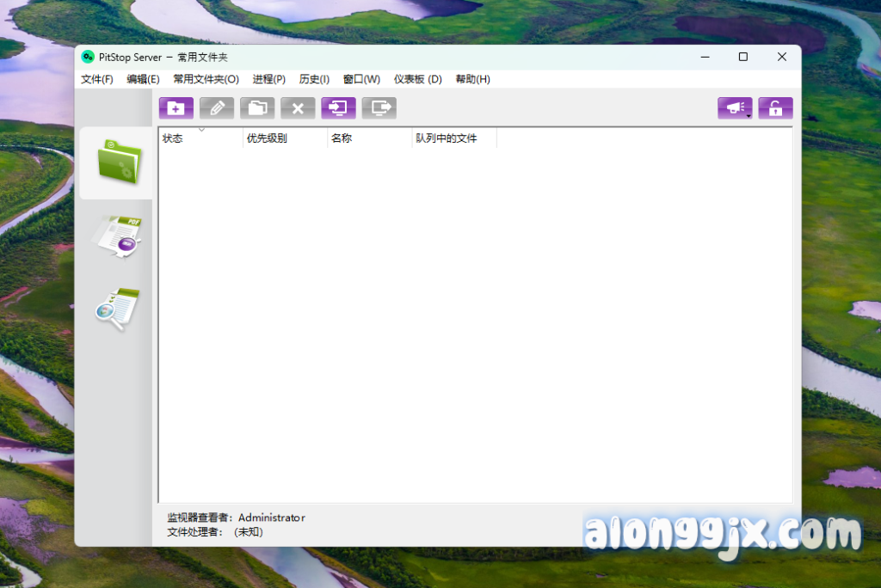Open the 仪表板 (D) menu
Screen dimensions: 881x588
tap(417, 79)
